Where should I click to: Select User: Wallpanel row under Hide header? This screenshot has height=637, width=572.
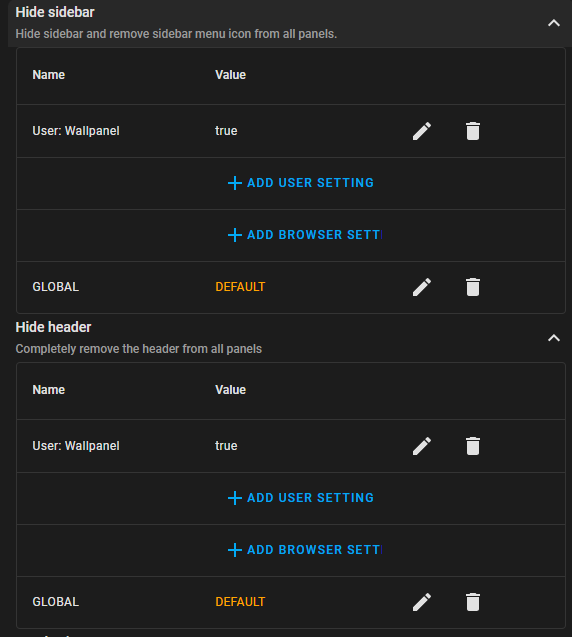[x=291, y=446]
